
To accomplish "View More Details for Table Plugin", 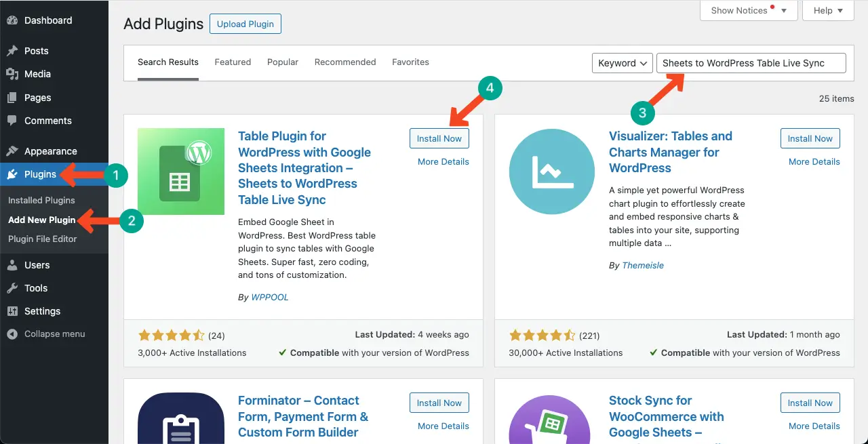I will click(443, 162).
